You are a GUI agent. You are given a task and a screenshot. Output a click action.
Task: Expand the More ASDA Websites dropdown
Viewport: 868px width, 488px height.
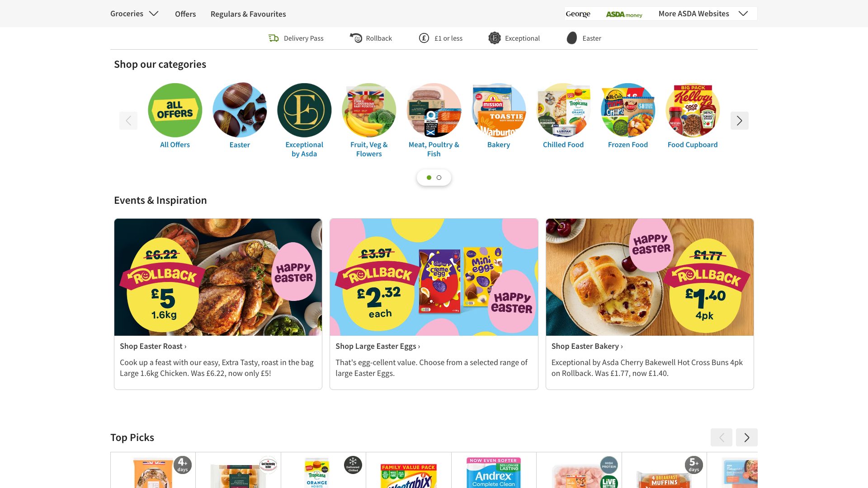[x=703, y=14]
